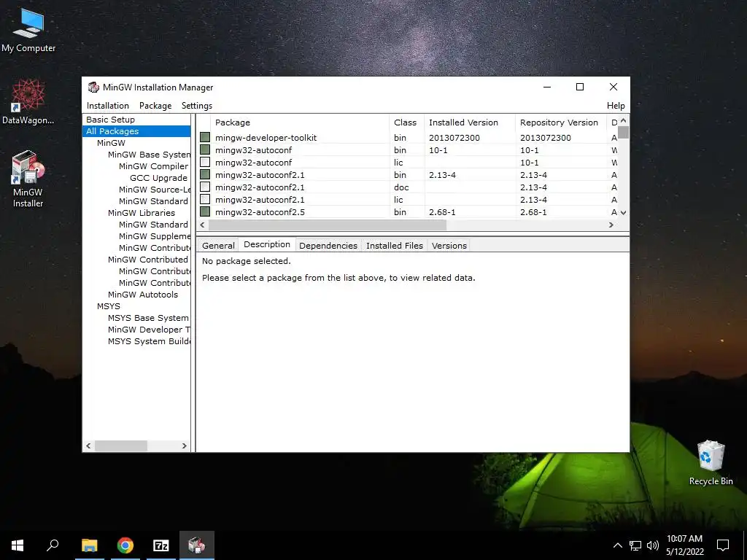747x560 pixels.
Task: Click tree panel scroll right arrow
Action: pos(185,446)
